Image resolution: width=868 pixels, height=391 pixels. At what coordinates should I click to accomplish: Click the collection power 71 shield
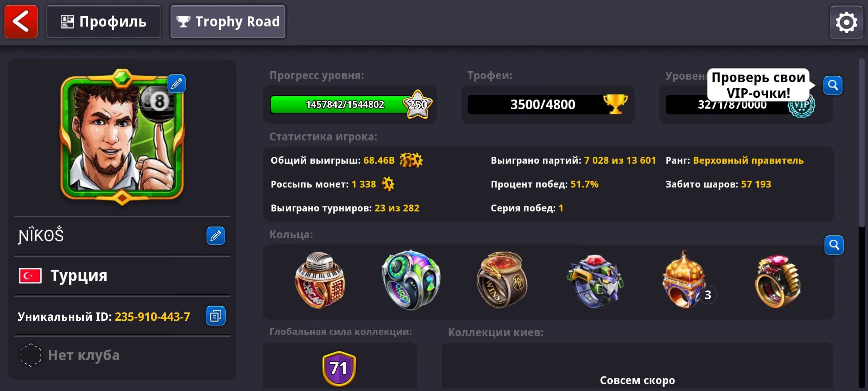pyautogui.click(x=339, y=369)
